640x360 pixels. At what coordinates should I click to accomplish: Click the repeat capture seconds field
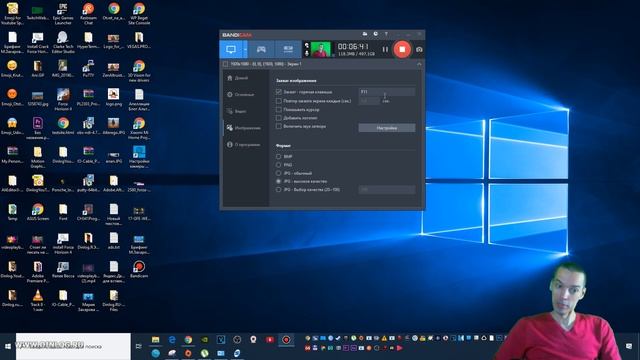point(369,101)
